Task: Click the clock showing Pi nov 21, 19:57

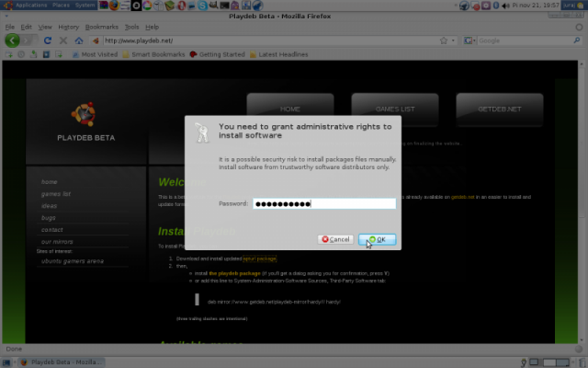Action: tap(536, 6)
